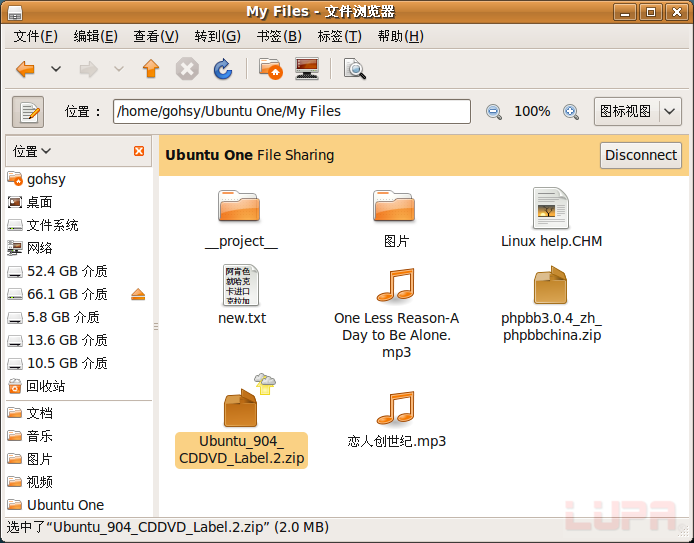Click the location path field
The height and width of the screenshot is (543, 694).
point(292,111)
